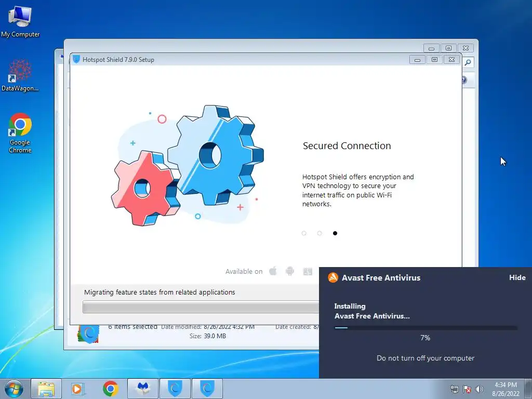Click the '7%' progress percentage
Viewport: 532px width, 399px height.
(x=425, y=338)
